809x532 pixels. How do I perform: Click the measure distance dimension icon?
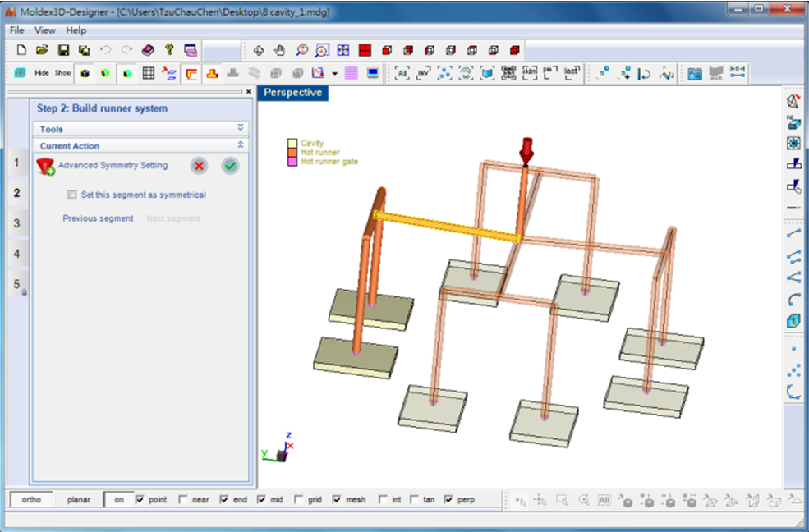pos(738,73)
